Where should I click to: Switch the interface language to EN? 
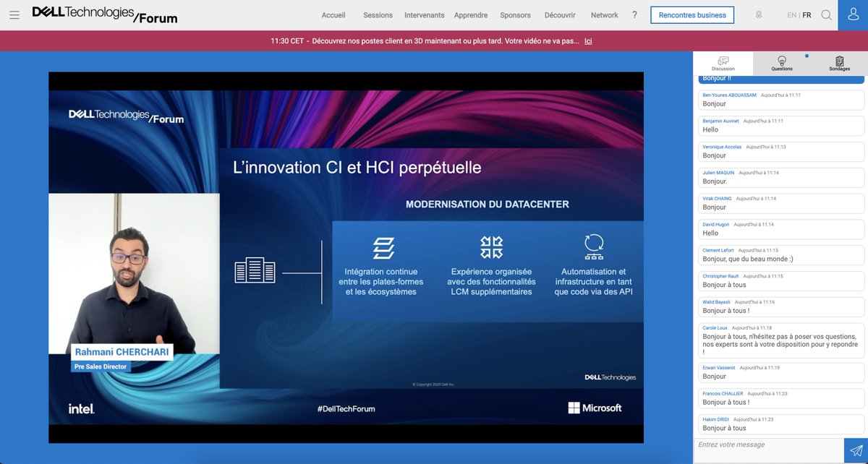point(790,14)
